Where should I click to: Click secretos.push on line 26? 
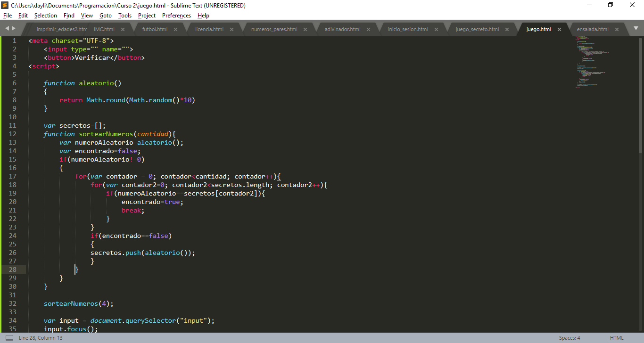click(x=116, y=253)
